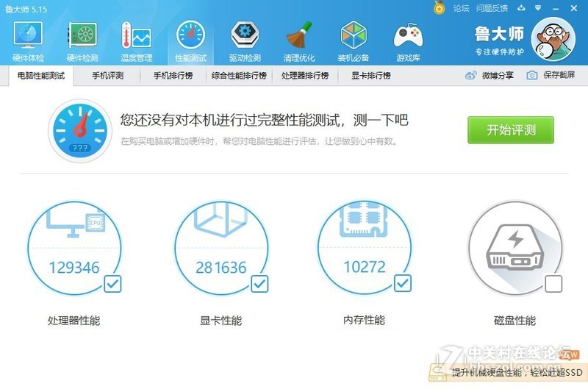Click the 磁盘性能 disk drive circle
The width and height of the screenshot is (588, 392).
pyautogui.click(x=515, y=248)
